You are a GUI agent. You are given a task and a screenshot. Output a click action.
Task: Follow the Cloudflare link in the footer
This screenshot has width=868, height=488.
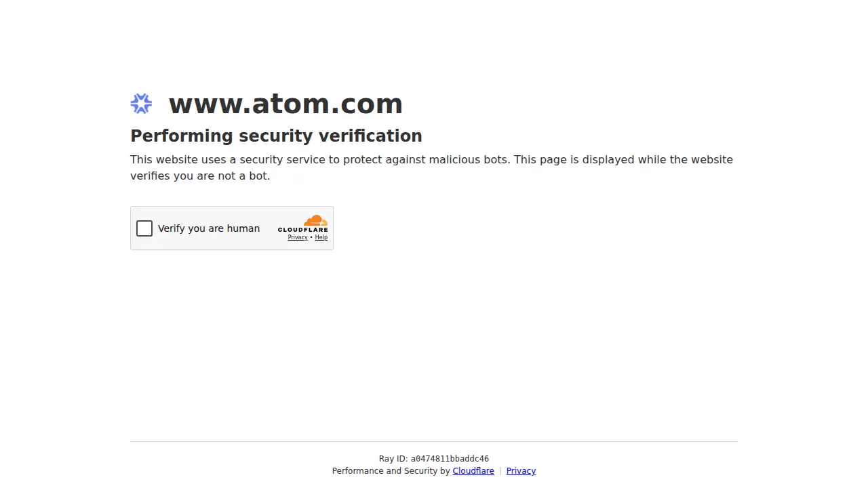pyautogui.click(x=473, y=471)
